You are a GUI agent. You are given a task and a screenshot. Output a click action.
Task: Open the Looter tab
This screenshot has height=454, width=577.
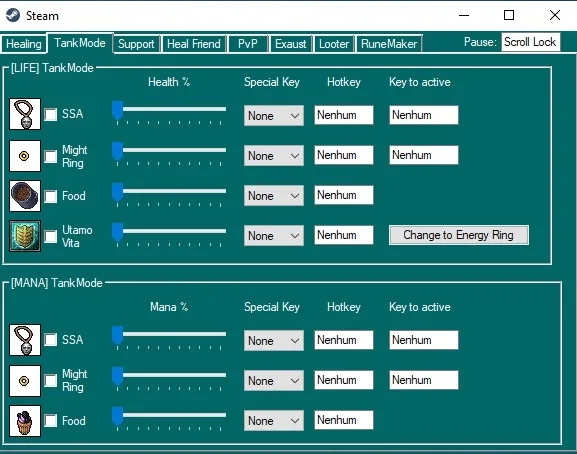334,44
